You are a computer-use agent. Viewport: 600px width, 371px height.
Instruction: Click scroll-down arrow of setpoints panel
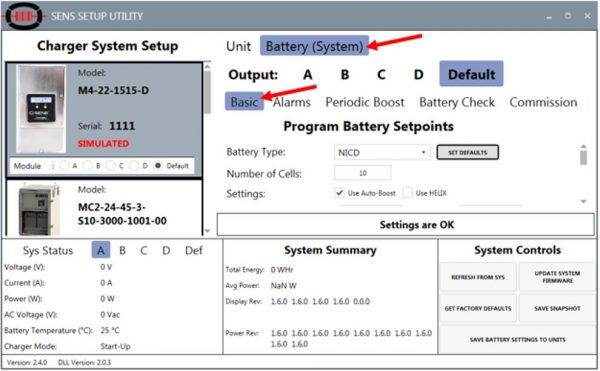point(583,201)
